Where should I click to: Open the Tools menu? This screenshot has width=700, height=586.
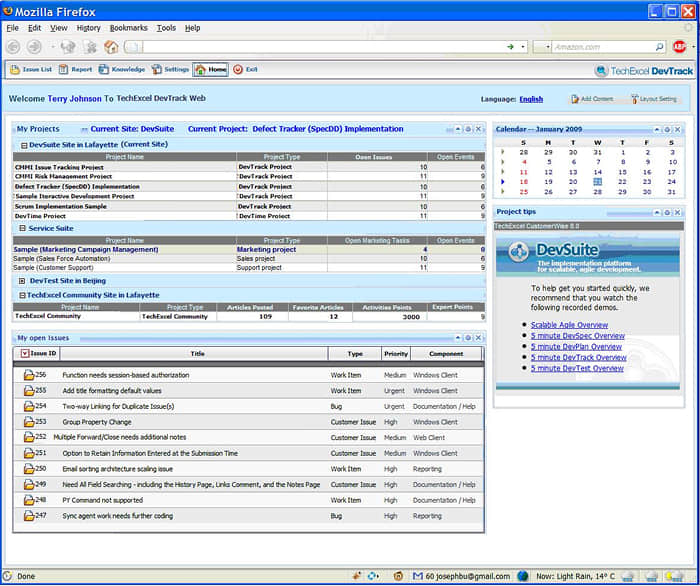pyautogui.click(x=166, y=28)
